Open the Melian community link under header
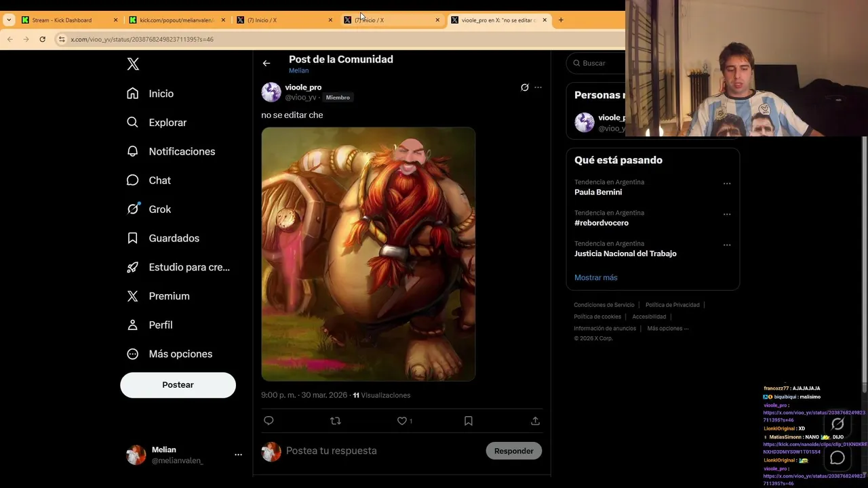 click(x=298, y=70)
